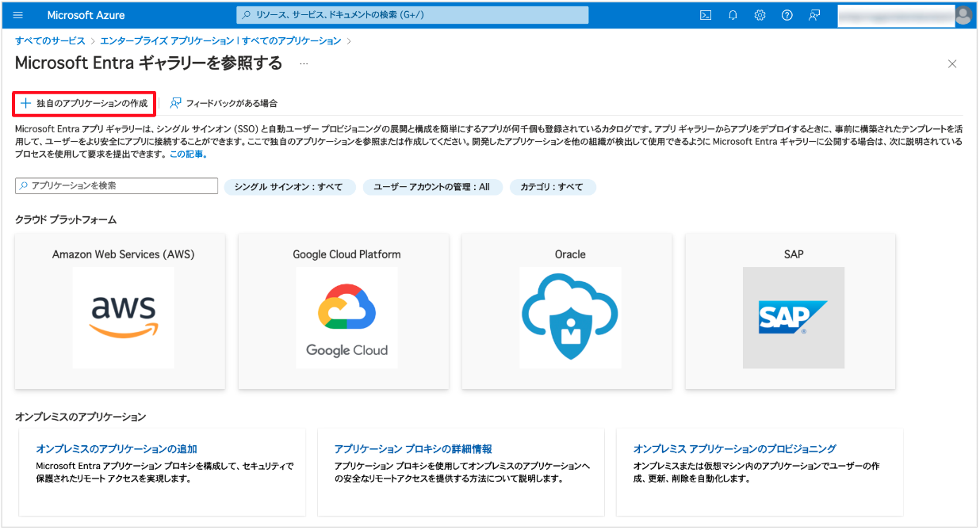The width and height of the screenshot is (980, 530).
Task: Click the Microsoft Azure home title
Action: coord(86,15)
